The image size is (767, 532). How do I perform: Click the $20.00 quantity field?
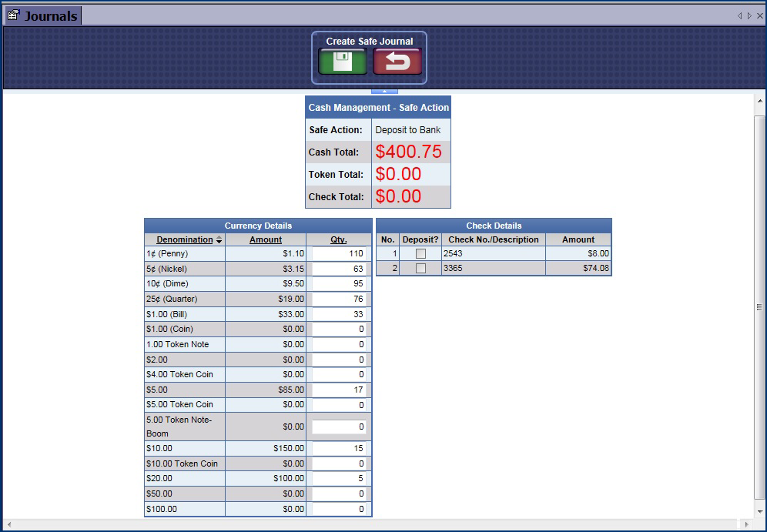(339, 478)
